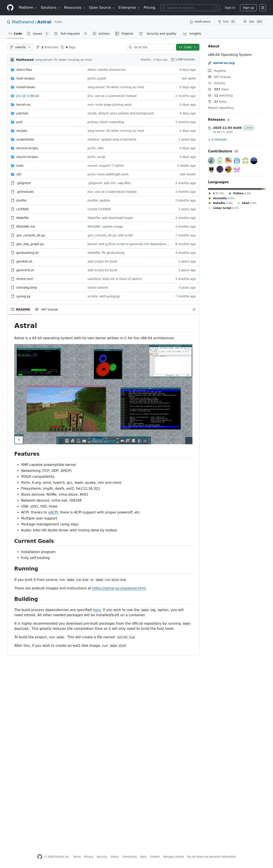The image size is (273, 868).
Task: Open the appearance settings icon button
Action: point(263,8)
